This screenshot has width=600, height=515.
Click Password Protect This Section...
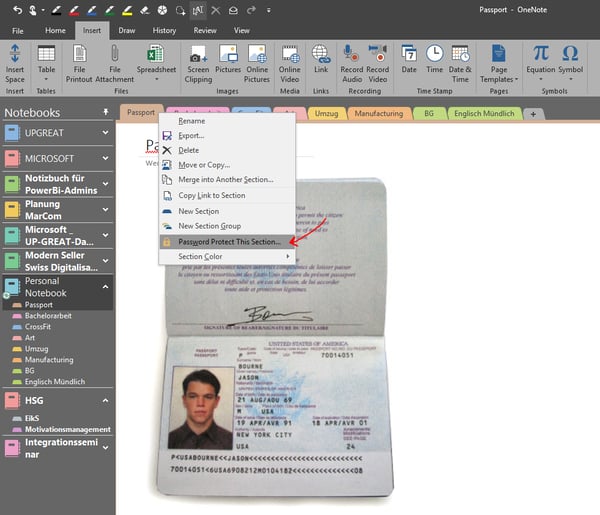(227, 242)
